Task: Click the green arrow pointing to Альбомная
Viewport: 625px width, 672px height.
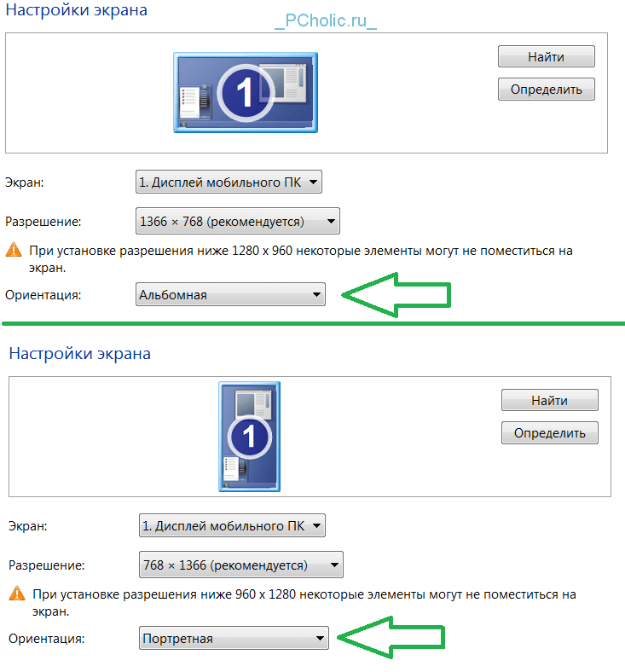Action: tap(396, 295)
